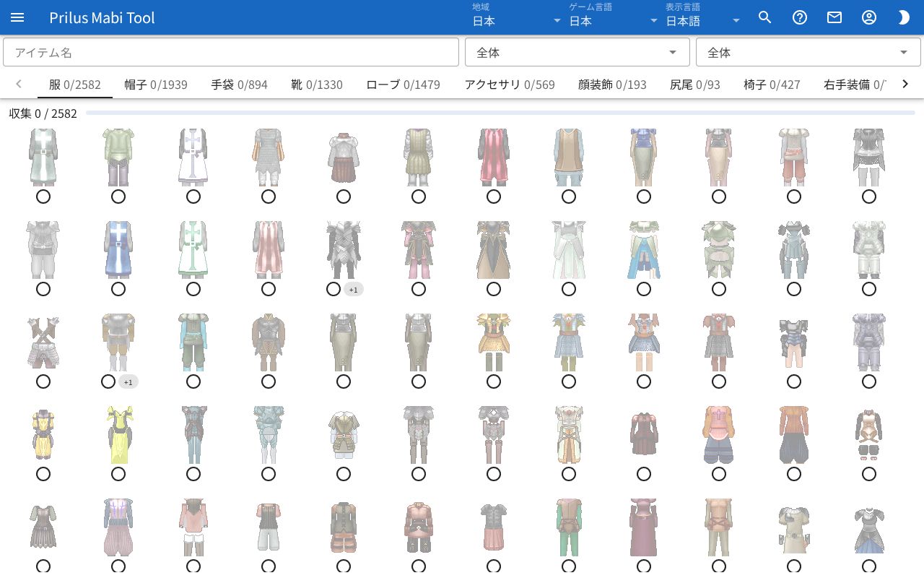Click the 収集 0 / 2582 counter text
Image resolution: width=924 pixels, height=578 pixels.
pyautogui.click(x=43, y=113)
